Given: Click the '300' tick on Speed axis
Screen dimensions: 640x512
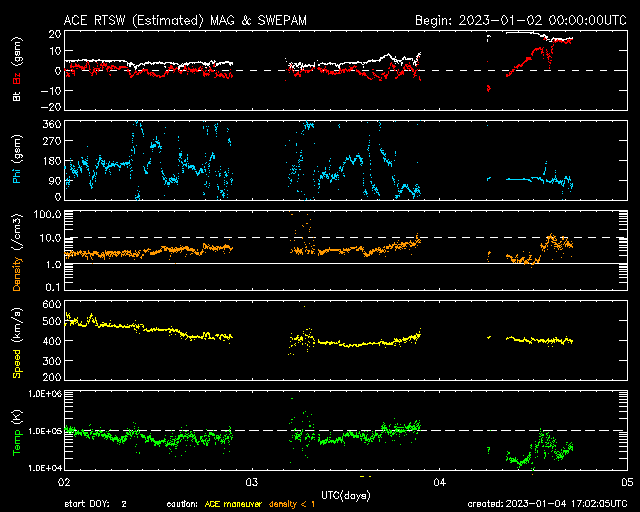Looking at the screenshot, I should pos(52,361).
